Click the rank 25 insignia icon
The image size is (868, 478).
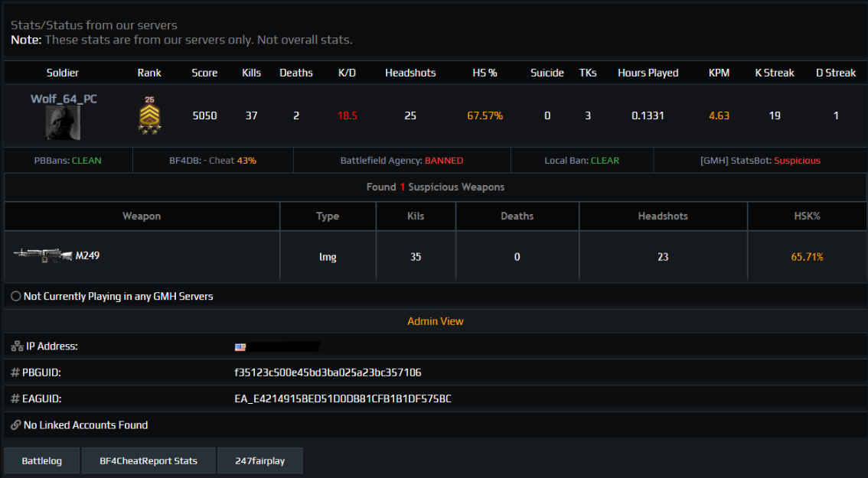pos(149,115)
